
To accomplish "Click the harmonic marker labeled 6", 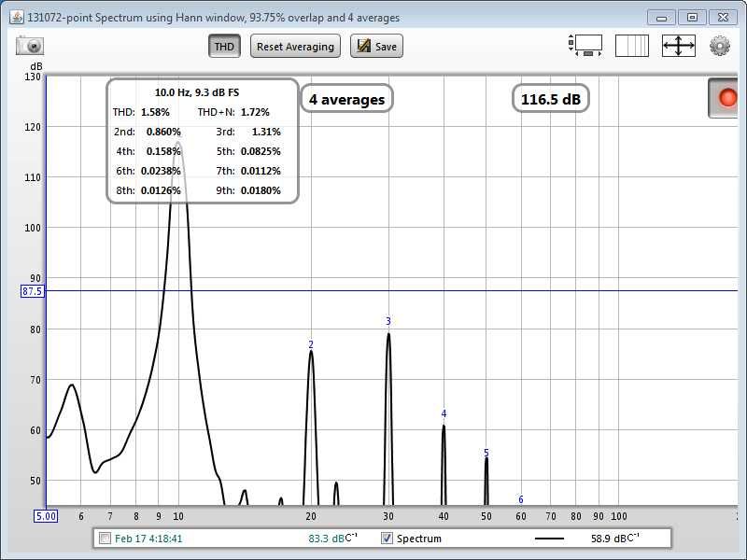I will 521,499.
